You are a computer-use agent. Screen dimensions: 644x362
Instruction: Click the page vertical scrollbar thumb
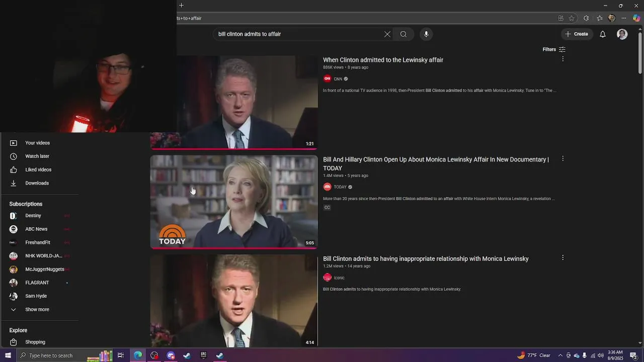point(640,52)
